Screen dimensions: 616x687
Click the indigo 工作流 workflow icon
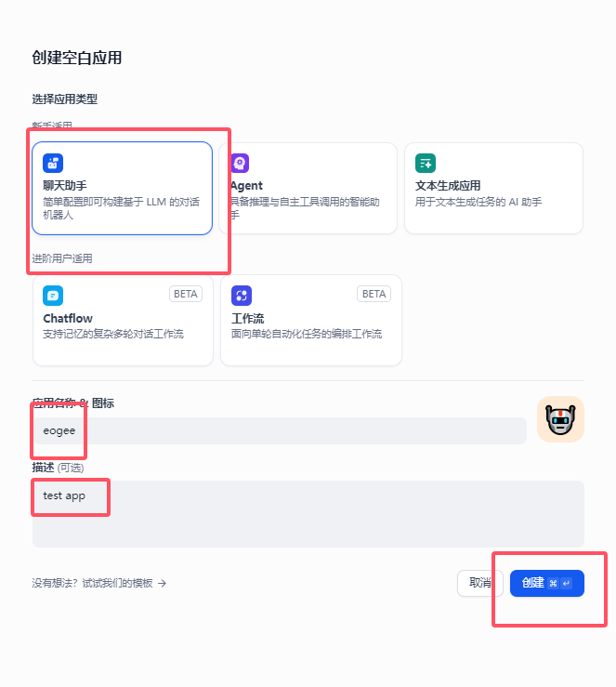point(242,296)
